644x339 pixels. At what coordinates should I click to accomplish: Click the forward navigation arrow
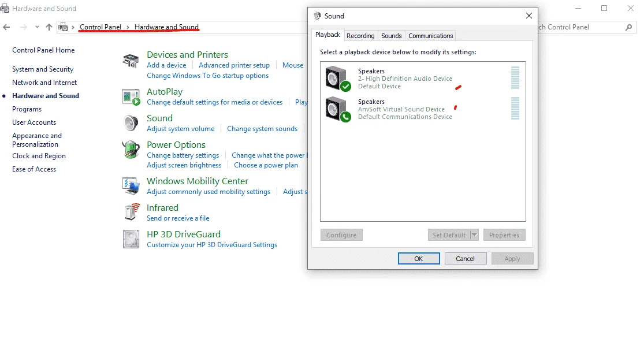click(24, 27)
